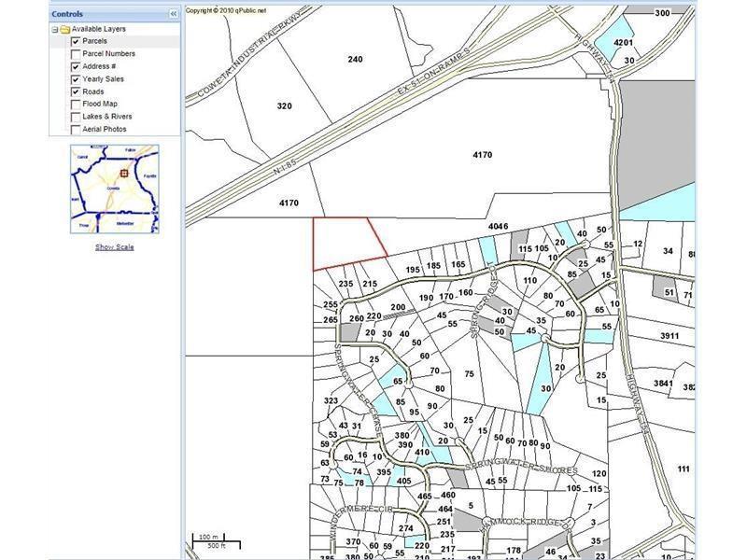Click parcel address 111 east of highway
Viewport: 747px width, 560px height.
click(684, 469)
